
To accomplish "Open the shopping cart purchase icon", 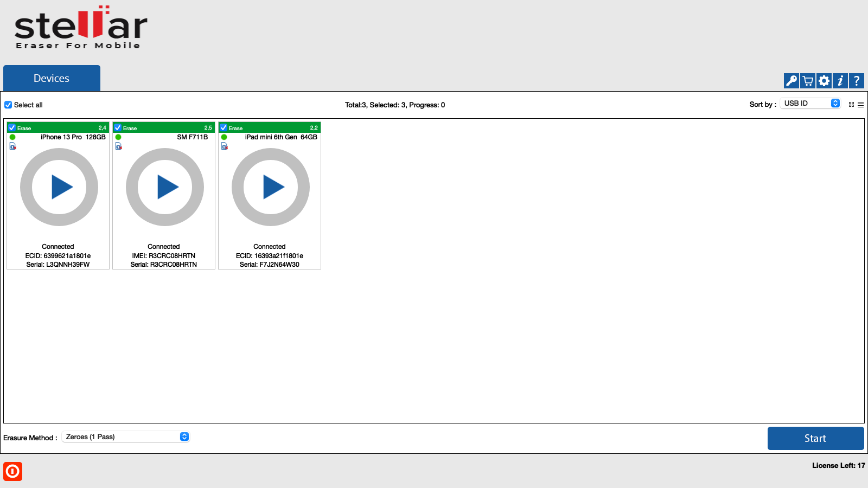I will (808, 81).
